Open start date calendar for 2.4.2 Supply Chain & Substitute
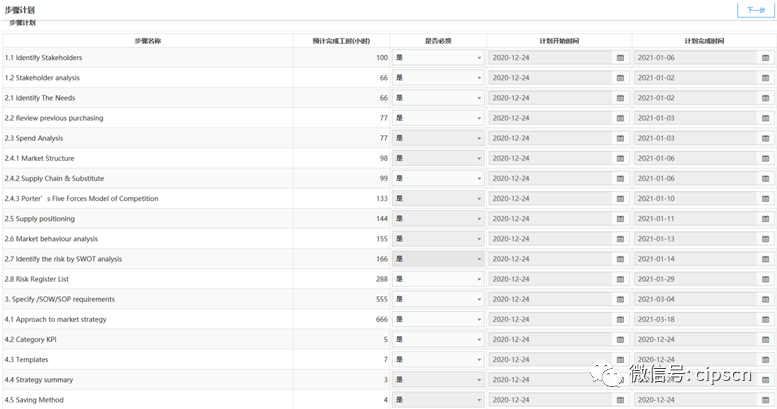777x409 pixels. [620, 178]
